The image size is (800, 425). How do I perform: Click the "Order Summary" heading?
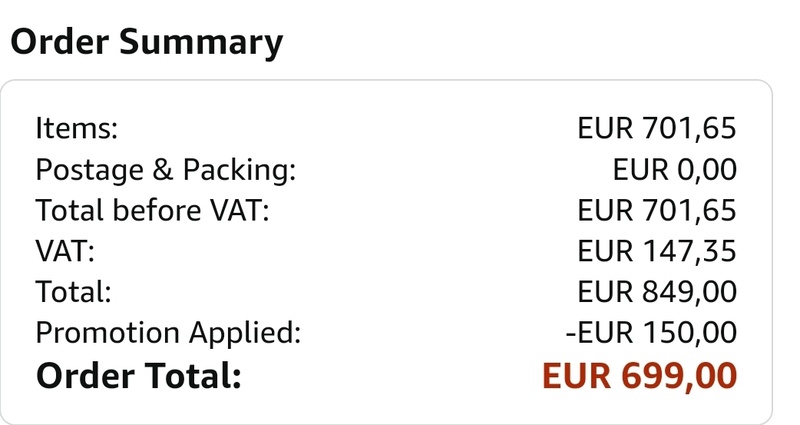coord(146,42)
